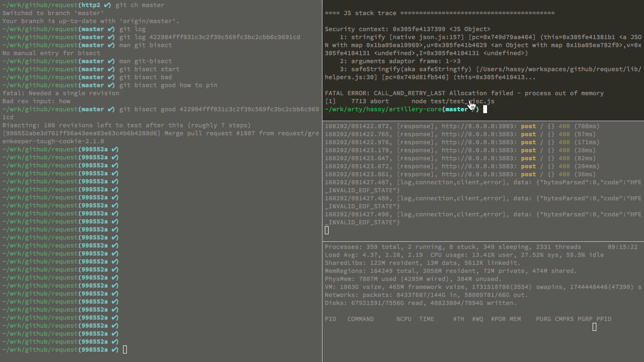Click the divider above the top Processes pane

[483, 242]
